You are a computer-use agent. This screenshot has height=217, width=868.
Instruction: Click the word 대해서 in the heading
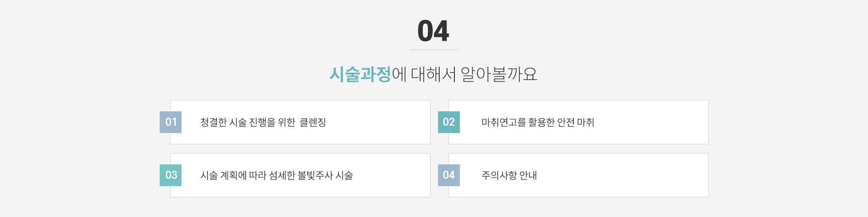pyautogui.click(x=433, y=74)
